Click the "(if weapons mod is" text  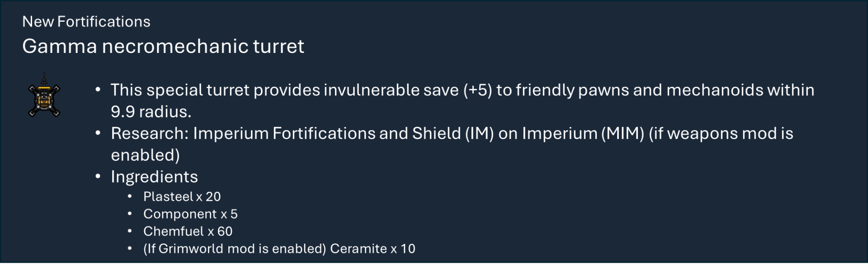pos(721,133)
